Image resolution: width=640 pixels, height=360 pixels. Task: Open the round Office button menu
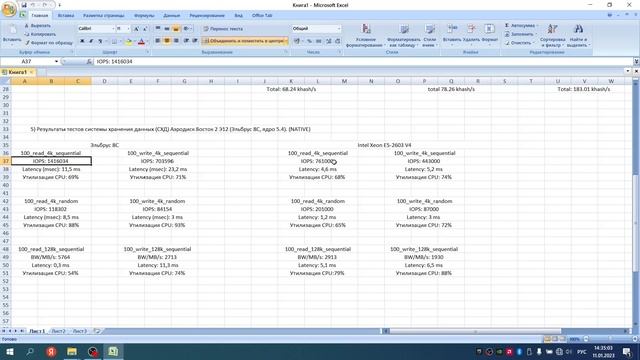coord(9,9)
